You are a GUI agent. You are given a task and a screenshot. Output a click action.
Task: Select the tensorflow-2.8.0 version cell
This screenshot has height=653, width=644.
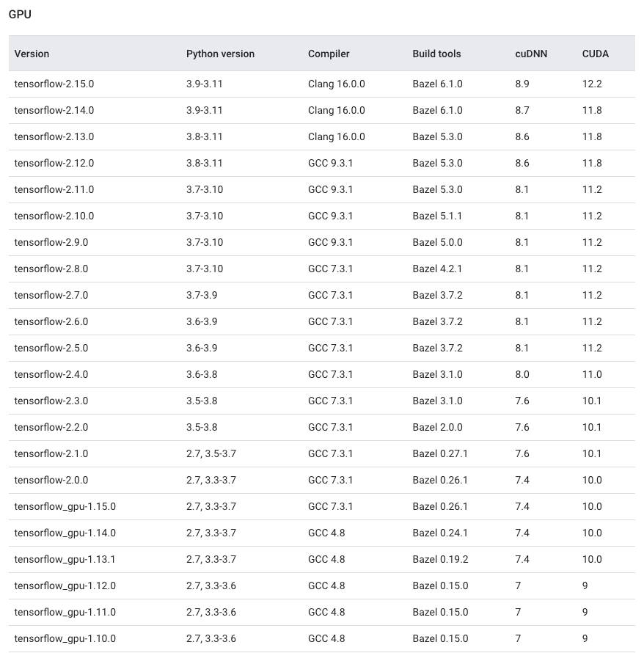(51, 269)
